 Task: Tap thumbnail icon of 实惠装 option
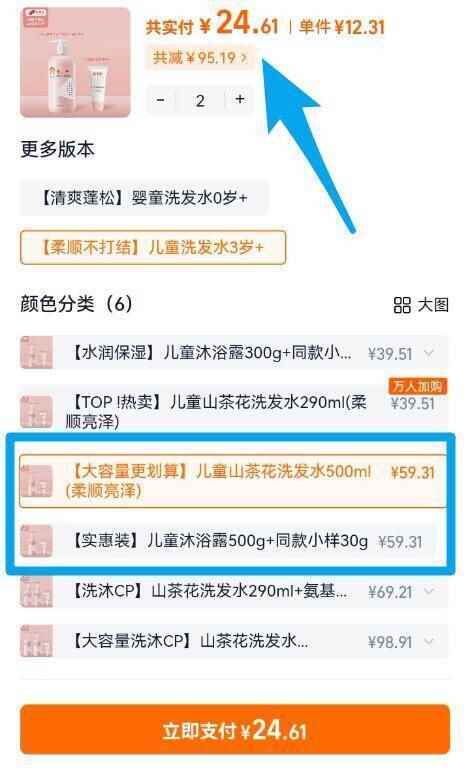tap(36, 541)
